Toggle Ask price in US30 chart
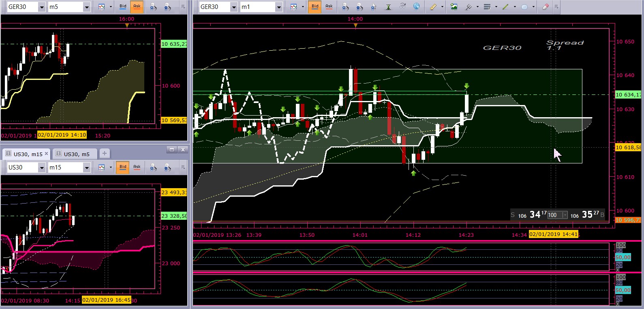This screenshot has height=309, width=644. tap(137, 167)
